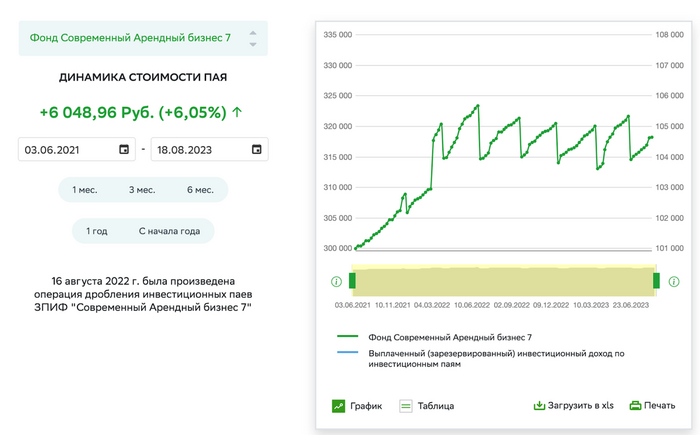700x435 pixels.
Task: Click the start date field 03.06.2021
Action: (65, 149)
